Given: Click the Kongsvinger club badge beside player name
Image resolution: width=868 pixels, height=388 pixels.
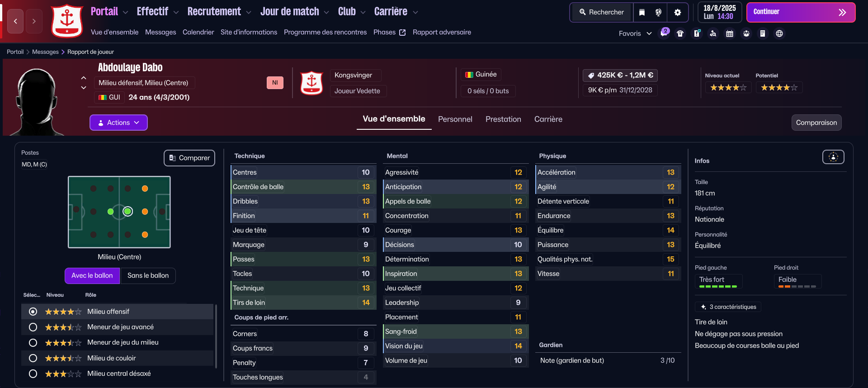Looking at the screenshot, I should coord(311,83).
